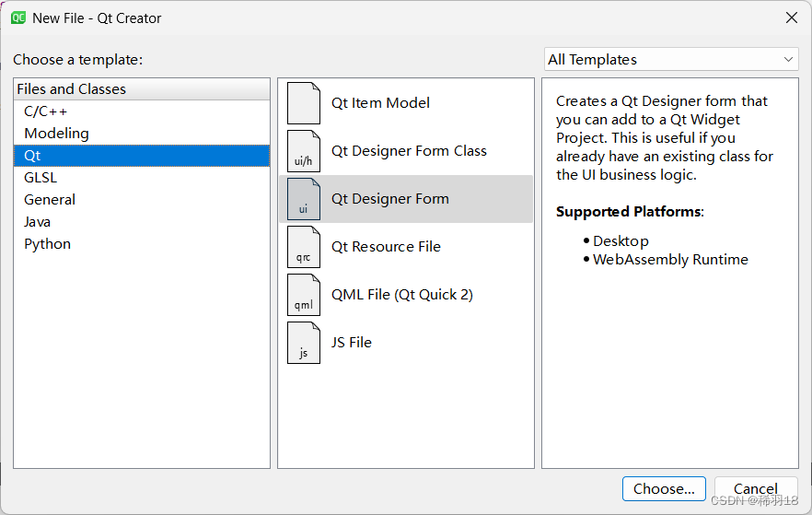Click the Qt Item Model file icon

click(x=304, y=103)
